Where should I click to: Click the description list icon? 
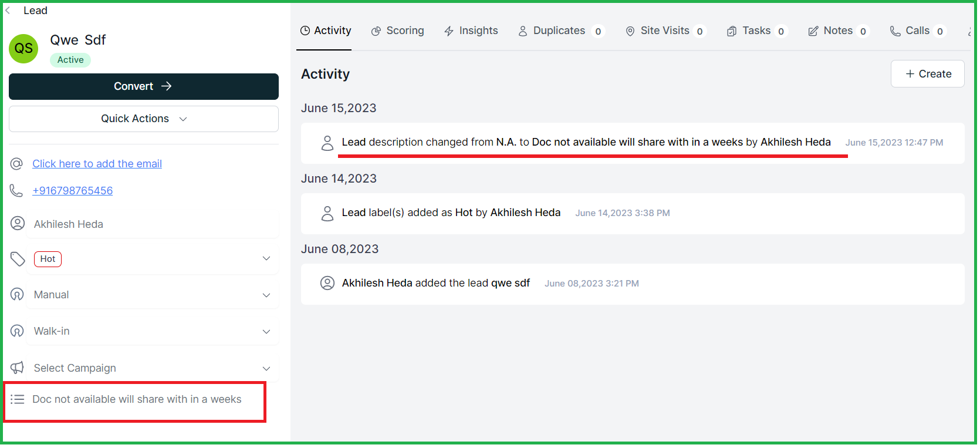(18, 399)
